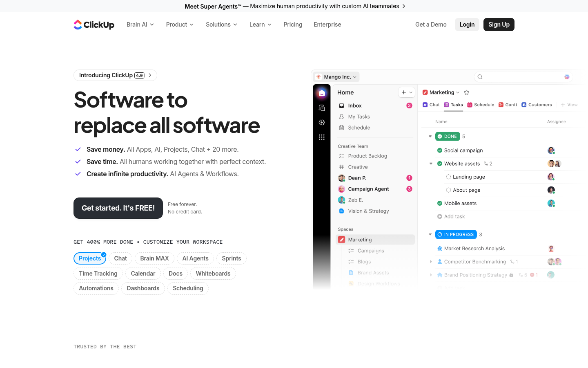Toggle the Landing page status circle

coord(448,177)
